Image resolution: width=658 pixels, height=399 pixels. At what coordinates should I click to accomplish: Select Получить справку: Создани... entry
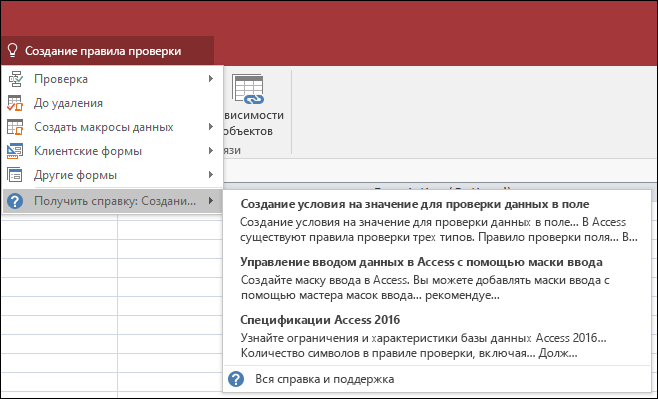click(x=112, y=201)
